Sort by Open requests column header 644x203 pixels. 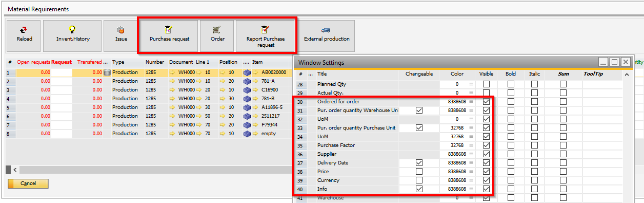click(33, 62)
